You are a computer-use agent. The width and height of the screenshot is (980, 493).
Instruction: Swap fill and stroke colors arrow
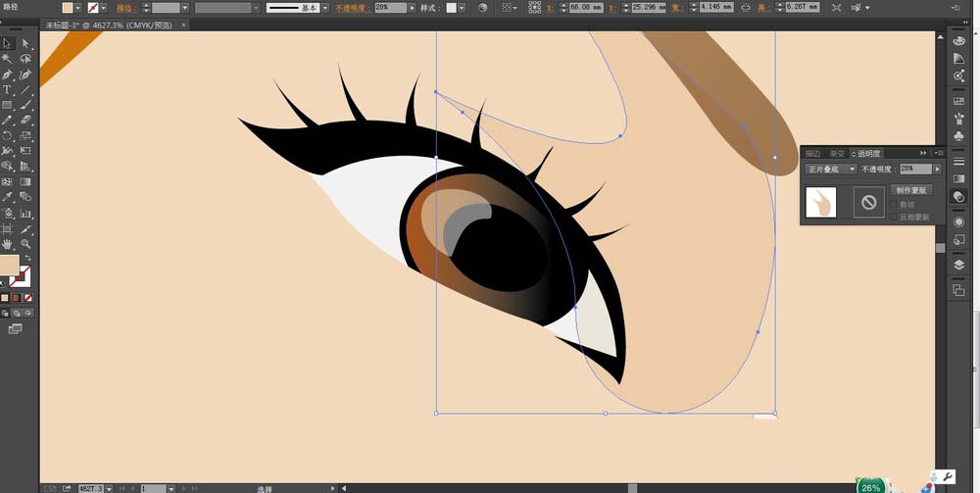[28, 258]
